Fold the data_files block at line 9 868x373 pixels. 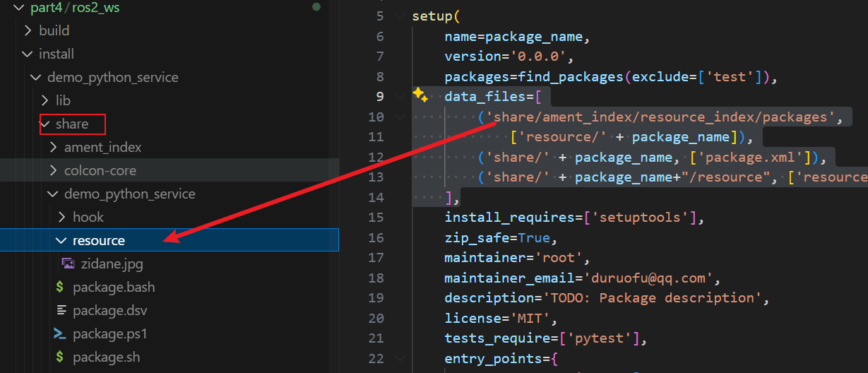400,96
